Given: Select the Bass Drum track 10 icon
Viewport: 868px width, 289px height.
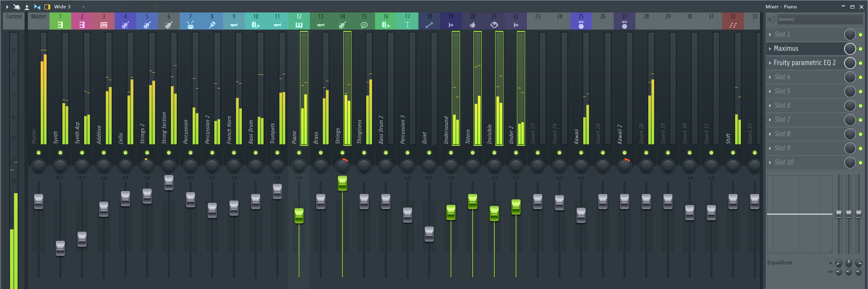Looking at the screenshot, I should click(255, 25).
